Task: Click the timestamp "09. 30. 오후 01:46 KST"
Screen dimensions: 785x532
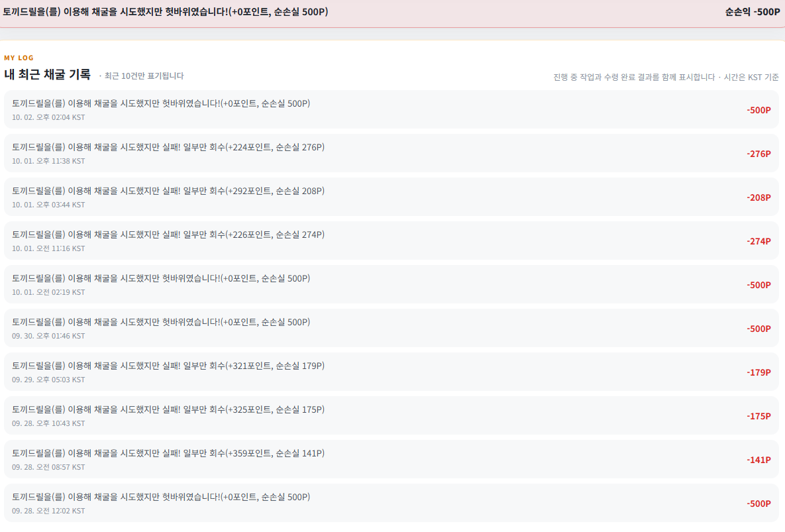Action: coord(48,336)
